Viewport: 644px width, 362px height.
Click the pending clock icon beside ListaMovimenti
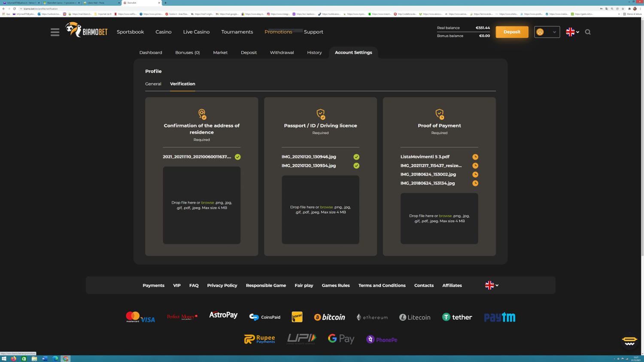coord(475,157)
